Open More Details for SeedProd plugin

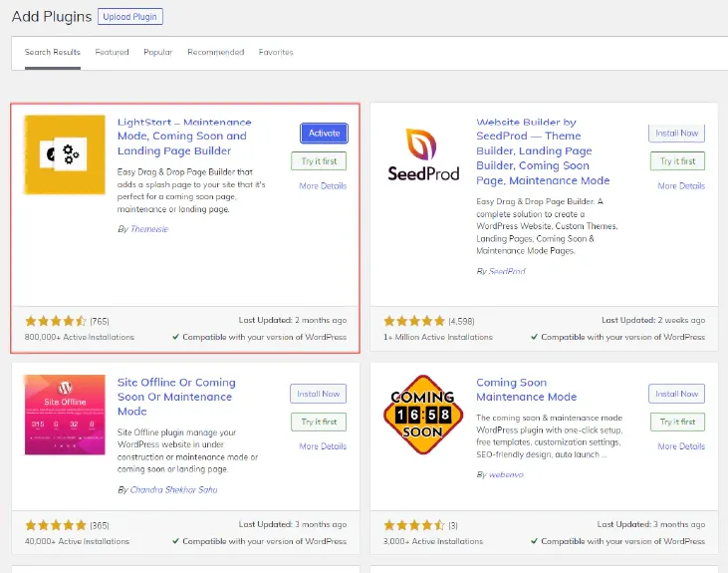tap(681, 186)
